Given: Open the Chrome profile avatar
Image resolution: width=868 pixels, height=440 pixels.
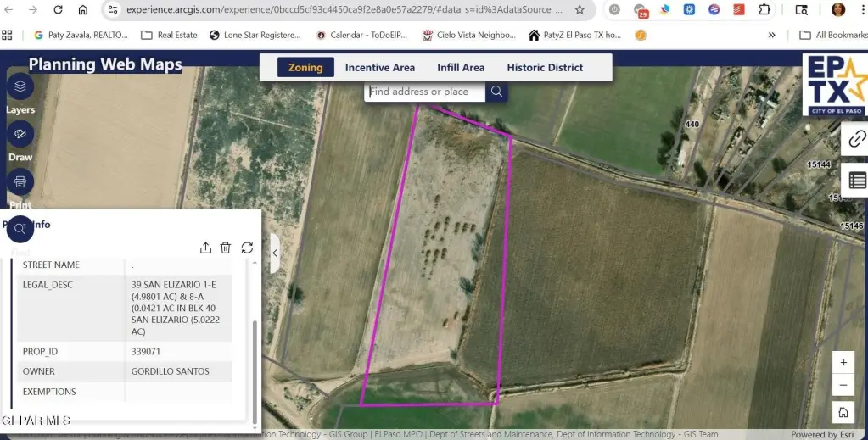Looking at the screenshot, I should coord(838,9).
